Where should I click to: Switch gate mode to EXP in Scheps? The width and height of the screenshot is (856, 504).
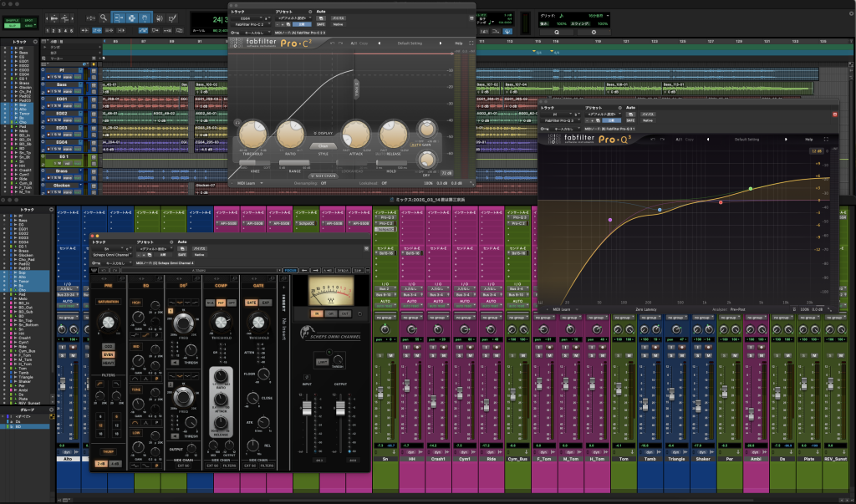click(x=266, y=303)
